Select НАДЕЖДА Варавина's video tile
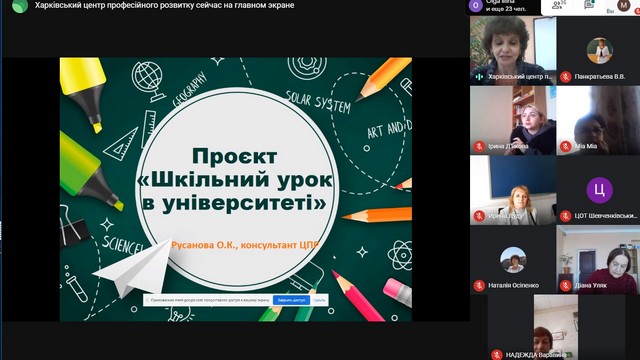The width and height of the screenshot is (640, 360). click(556, 327)
